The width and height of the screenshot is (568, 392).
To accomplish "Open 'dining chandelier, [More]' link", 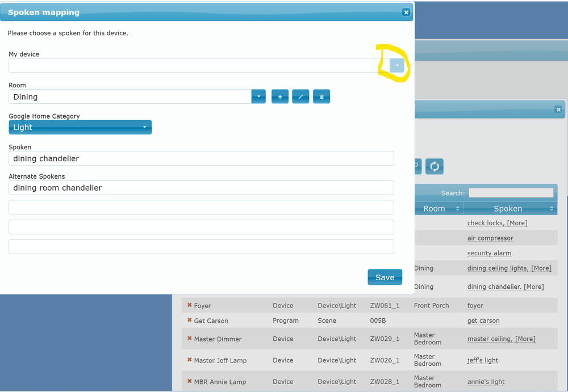I will [x=506, y=286].
